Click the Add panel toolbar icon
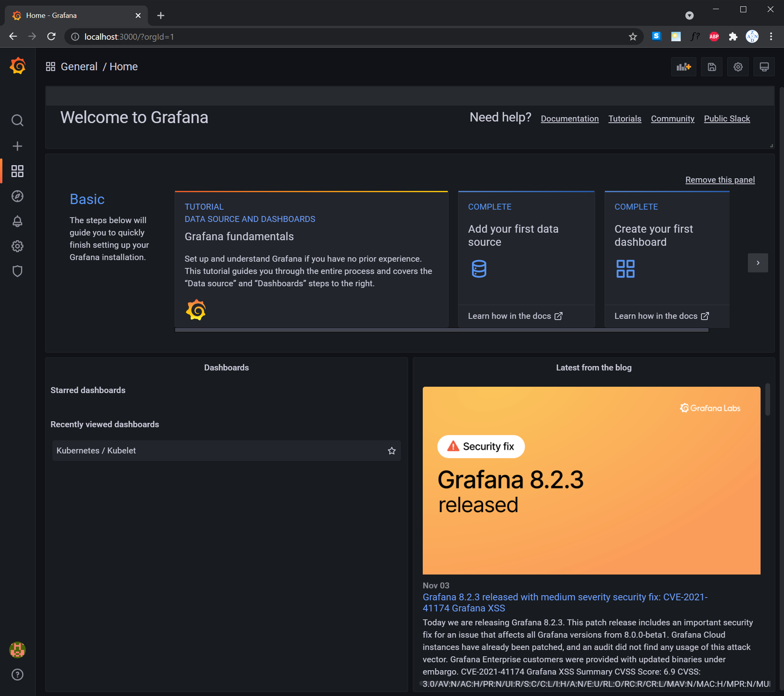 coord(683,67)
